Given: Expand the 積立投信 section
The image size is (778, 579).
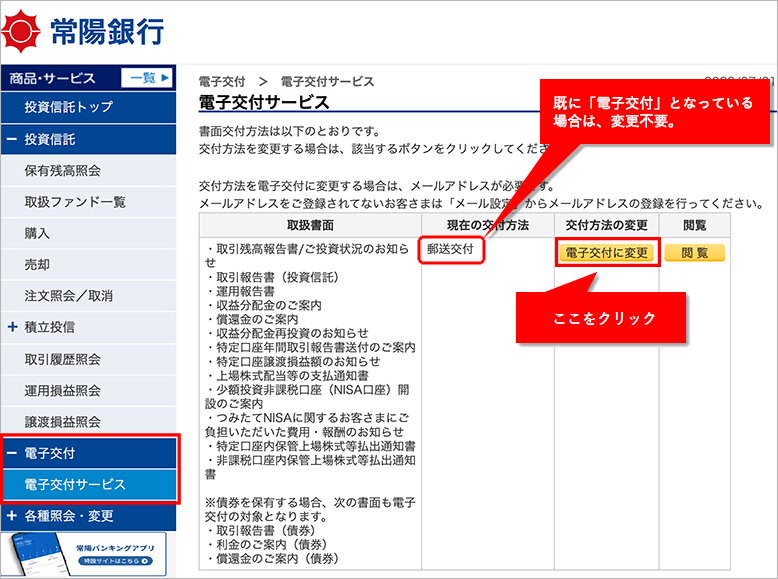Looking at the screenshot, I should pyautogui.click(x=89, y=327).
